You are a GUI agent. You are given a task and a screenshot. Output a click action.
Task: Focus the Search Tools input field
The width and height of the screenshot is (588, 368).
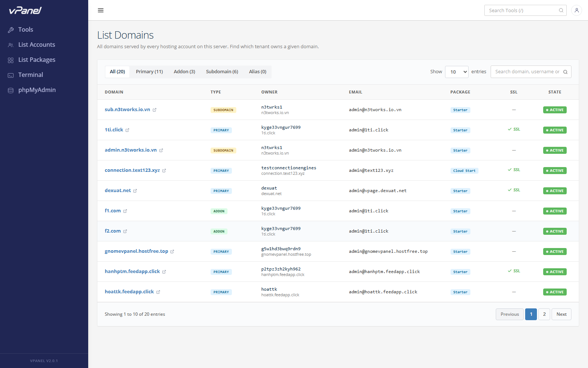click(526, 10)
